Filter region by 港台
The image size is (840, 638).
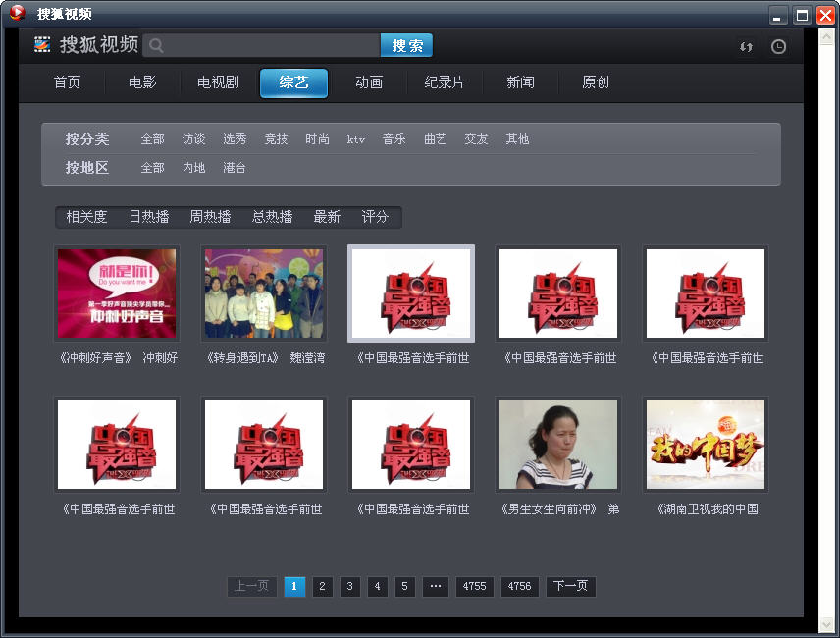click(235, 168)
